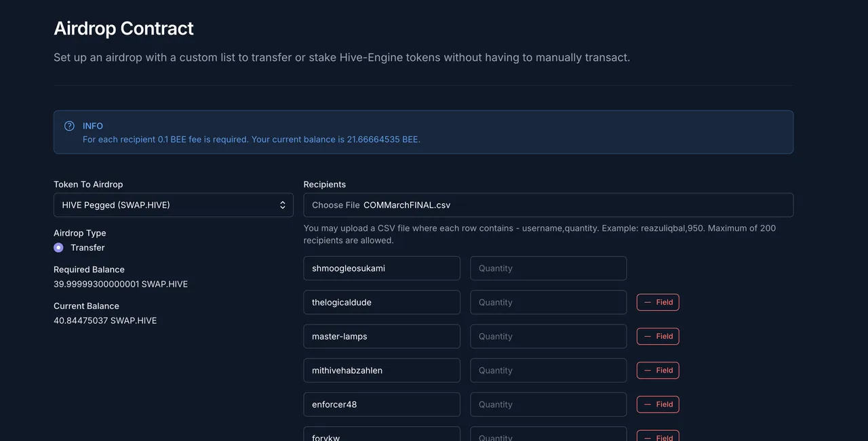The width and height of the screenshot is (868, 441).
Task: Click Quantity field for mithivehabzahlen
Action: [549, 371]
